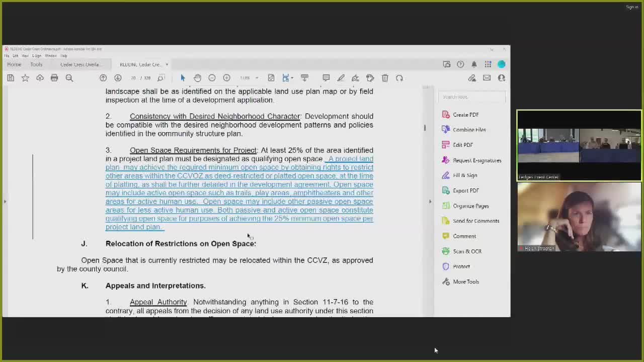Open the zoom level dropdown
Screen dimensions: 644x362
(257, 78)
